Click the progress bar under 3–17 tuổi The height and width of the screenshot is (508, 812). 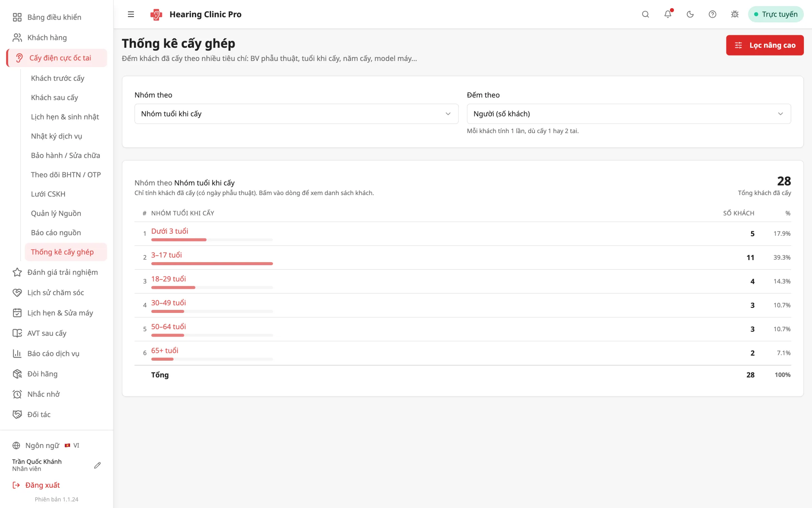click(212, 263)
